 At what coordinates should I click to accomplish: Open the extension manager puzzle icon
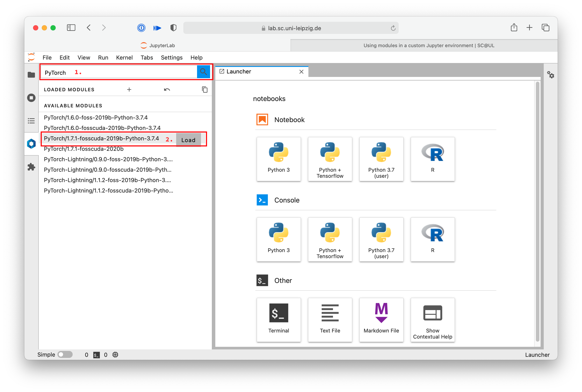coord(31,167)
